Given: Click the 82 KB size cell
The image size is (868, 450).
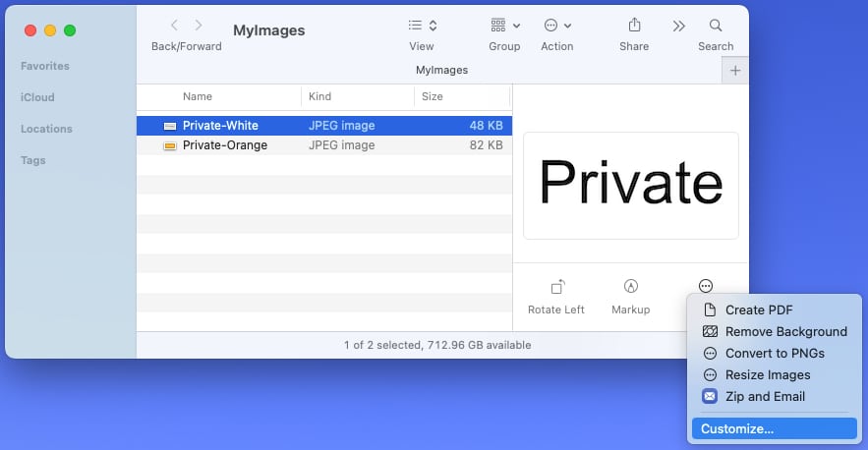Looking at the screenshot, I should coord(486,145).
